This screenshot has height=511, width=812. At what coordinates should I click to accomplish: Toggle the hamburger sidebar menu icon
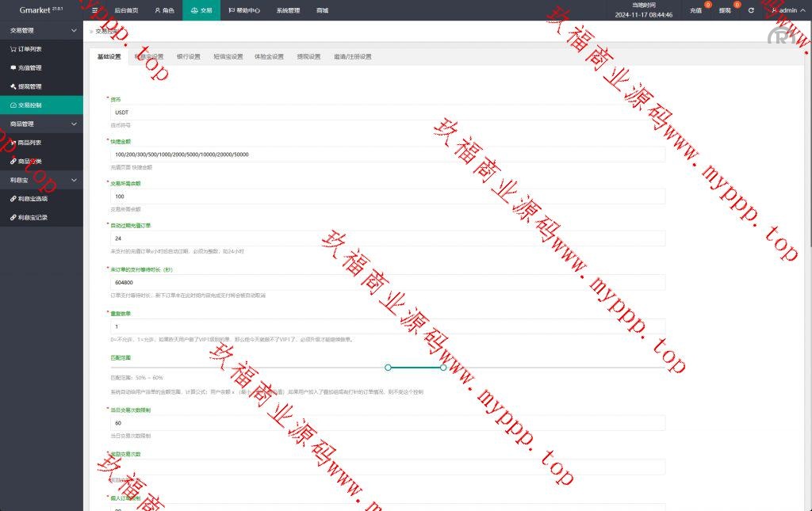(x=95, y=11)
